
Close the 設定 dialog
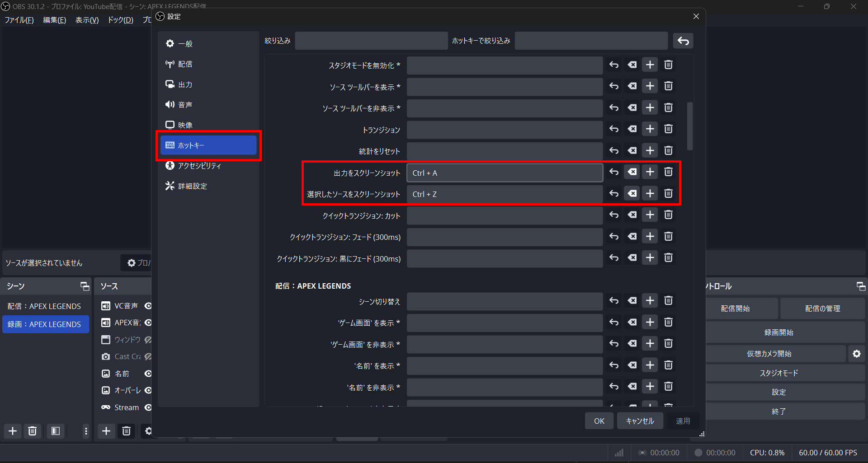tap(696, 16)
